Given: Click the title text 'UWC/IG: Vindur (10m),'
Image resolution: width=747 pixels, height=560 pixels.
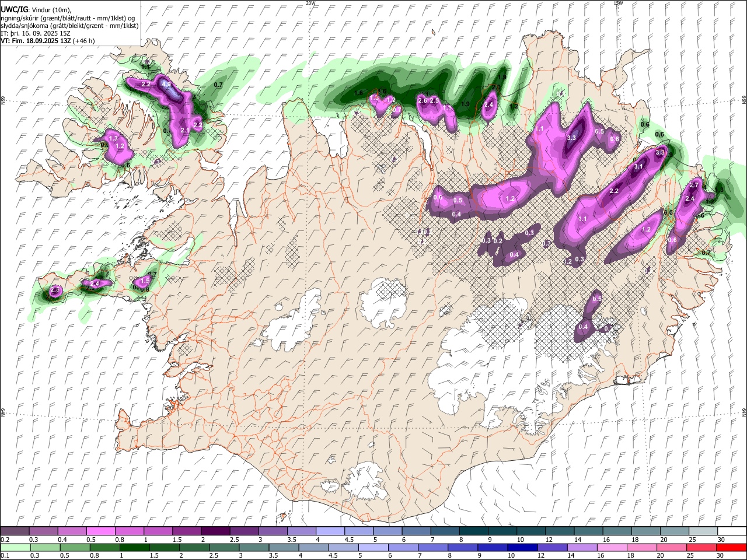Looking at the screenshot, I should pyautogui.click(x=36, y=10).
